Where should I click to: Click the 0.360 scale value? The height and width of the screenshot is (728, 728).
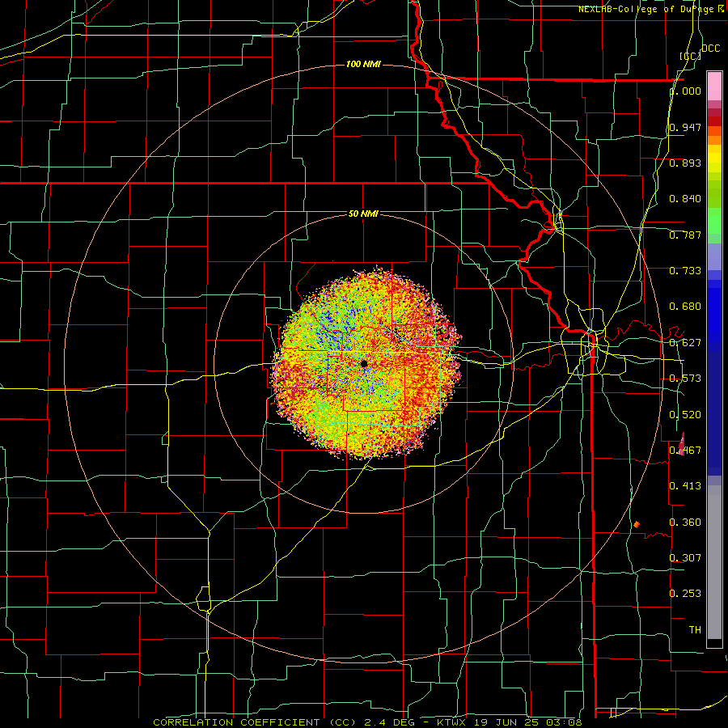pyautogui.click(x=685, y=523)
